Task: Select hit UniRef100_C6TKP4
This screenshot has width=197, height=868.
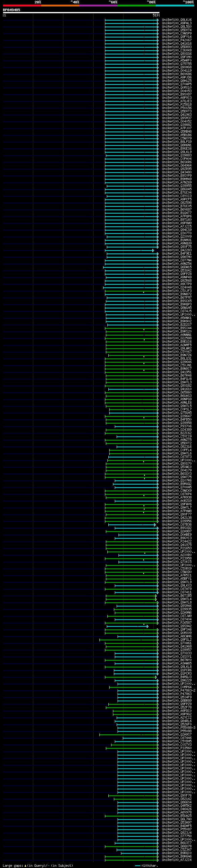Action: point(177,494)
